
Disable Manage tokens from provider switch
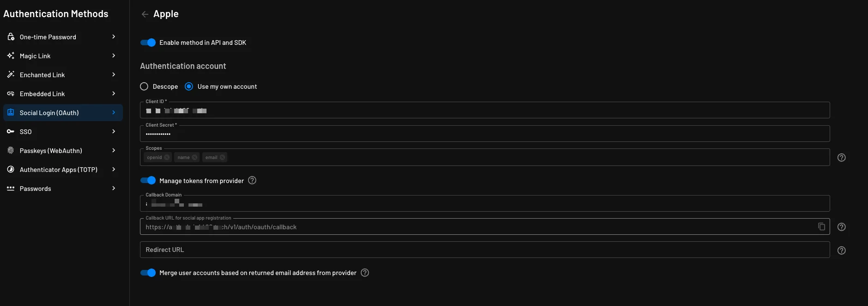148,180
